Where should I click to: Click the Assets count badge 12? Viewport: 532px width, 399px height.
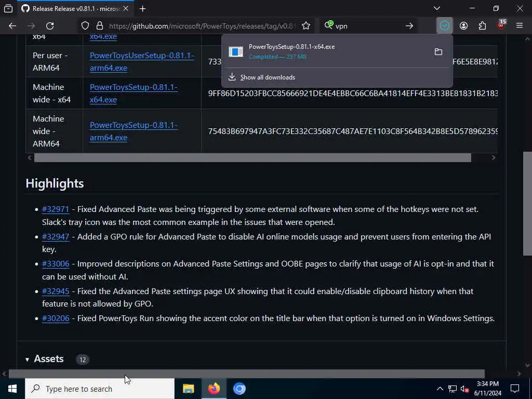click(x=83, y=360)
